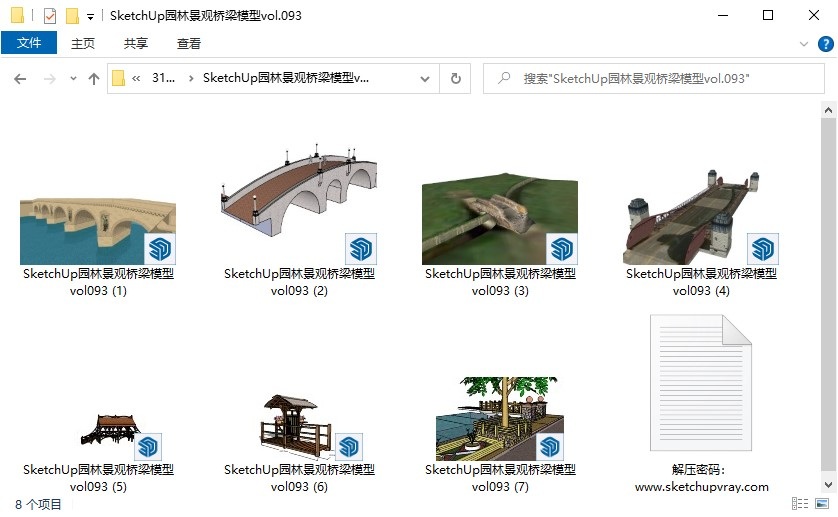Screen dimensions: 838x517
Task: Select the vol093 (3) green terrain bridge thumbnail
Action: click(500, 218)
